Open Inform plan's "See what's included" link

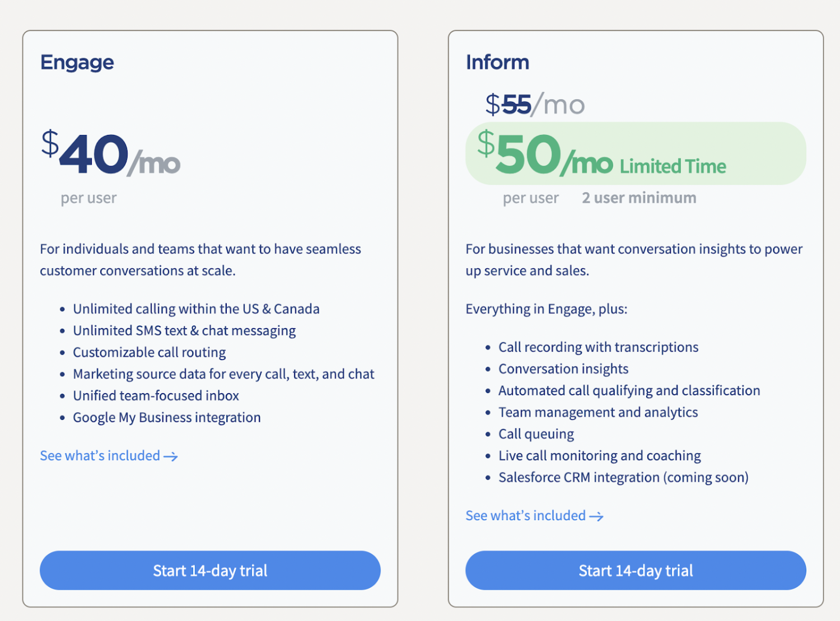click(526, 516)
